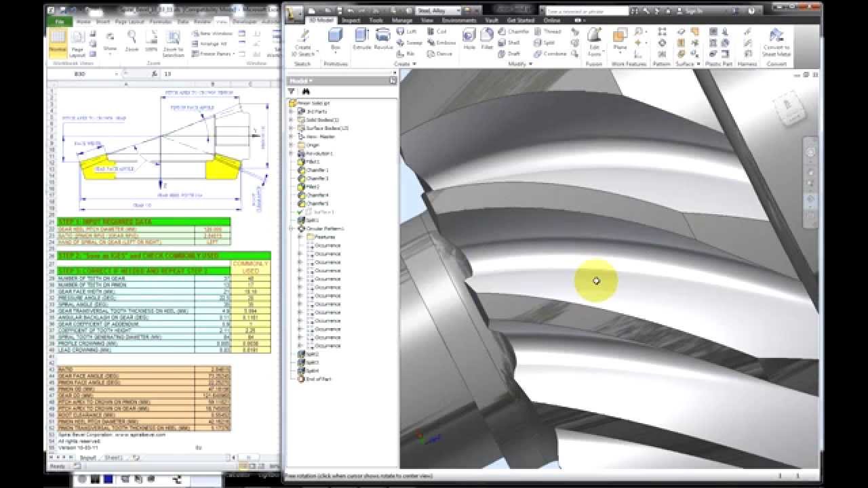The width and height of the screenshot is (868, 488).
Task: Select the Revolve tool
Action: [x=383, y=39]
